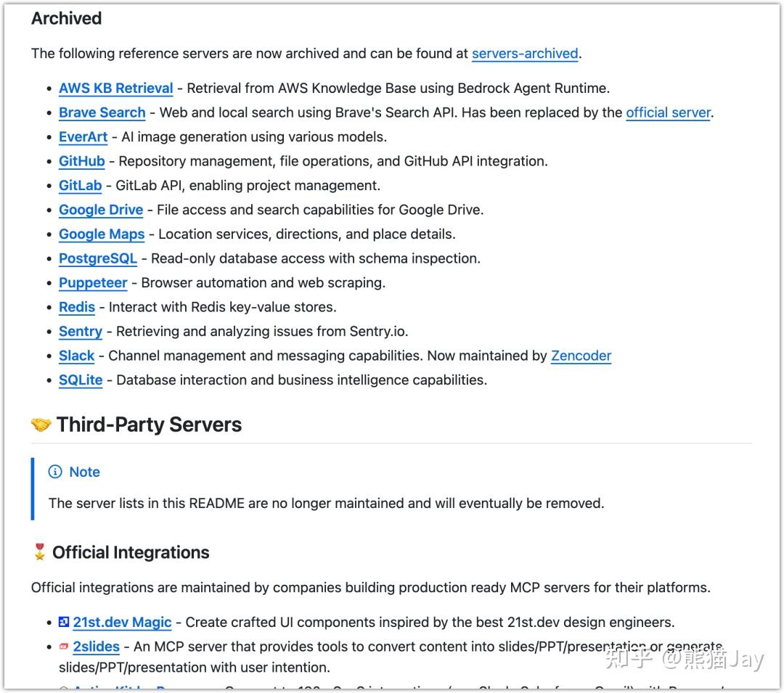Screen dimensions: 784x693
Task: Open the EverArt server link
Action: 83,137
